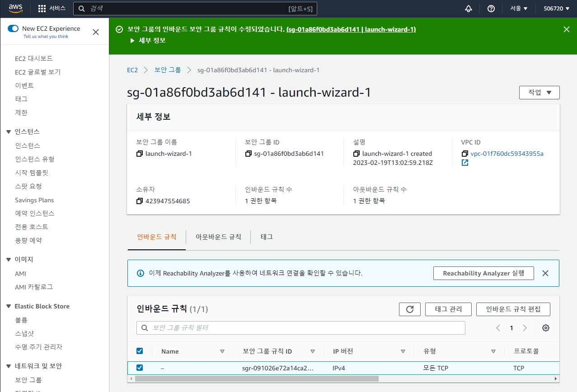
Task: Expand the 세부 정보 details in banner
Action: [148, 41]
